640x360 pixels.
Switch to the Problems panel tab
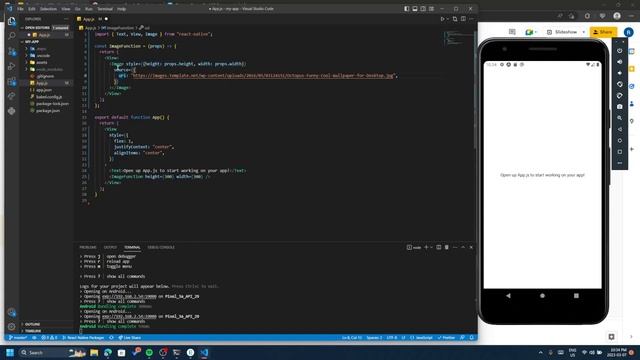click(x=88, y=247)
